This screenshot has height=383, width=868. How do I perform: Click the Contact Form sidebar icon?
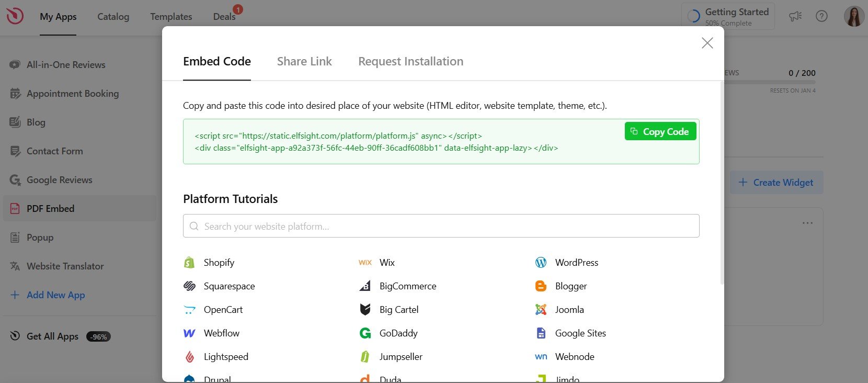[x=15, y=151]
